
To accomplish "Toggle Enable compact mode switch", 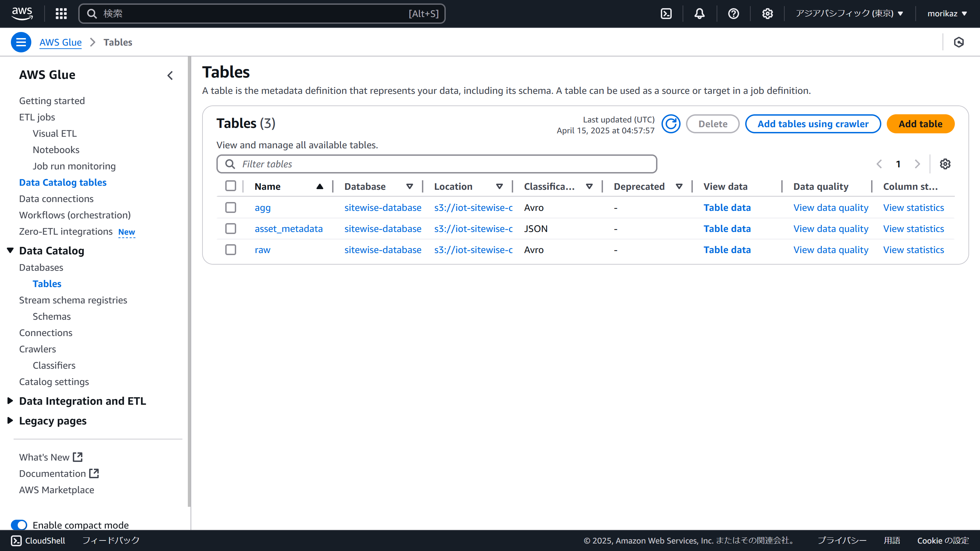I will coord(19,525).
